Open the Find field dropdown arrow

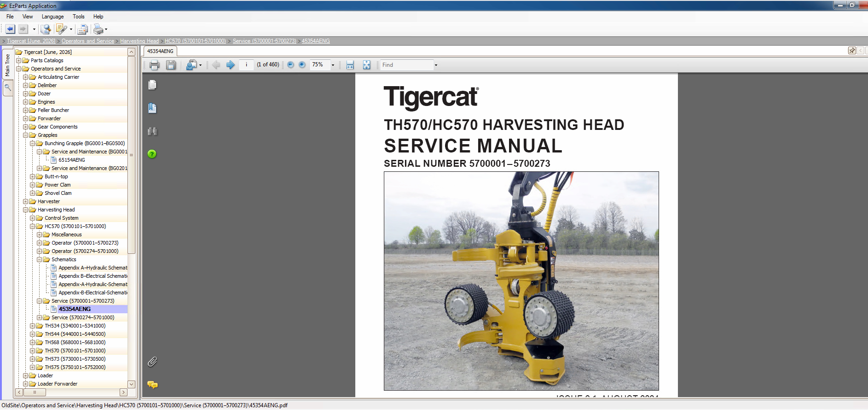436,65
